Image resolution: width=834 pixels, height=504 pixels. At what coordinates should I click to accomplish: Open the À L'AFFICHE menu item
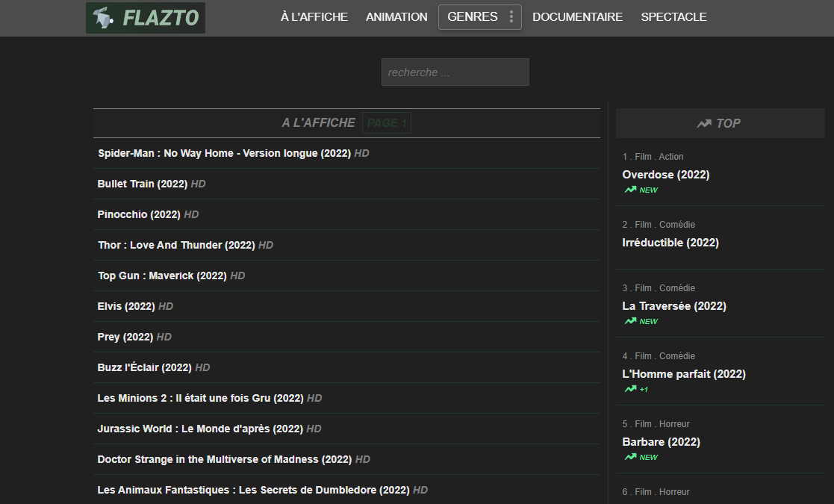(314, 17)
